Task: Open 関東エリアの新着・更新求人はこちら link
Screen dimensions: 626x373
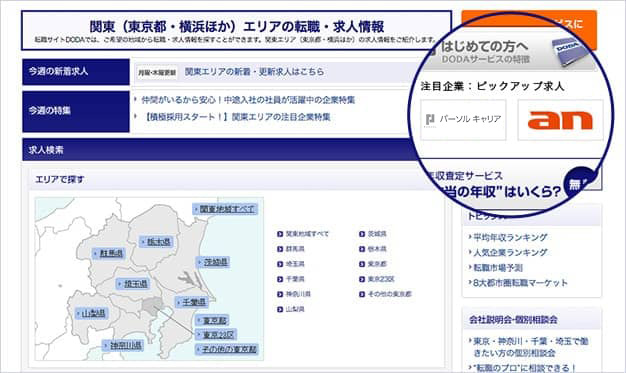Action: 254,72
